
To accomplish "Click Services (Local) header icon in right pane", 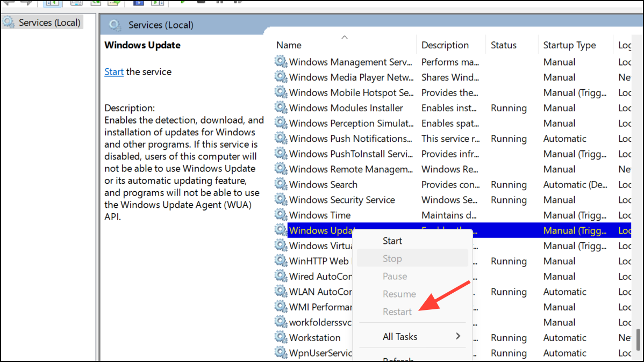I will point(115,25).
